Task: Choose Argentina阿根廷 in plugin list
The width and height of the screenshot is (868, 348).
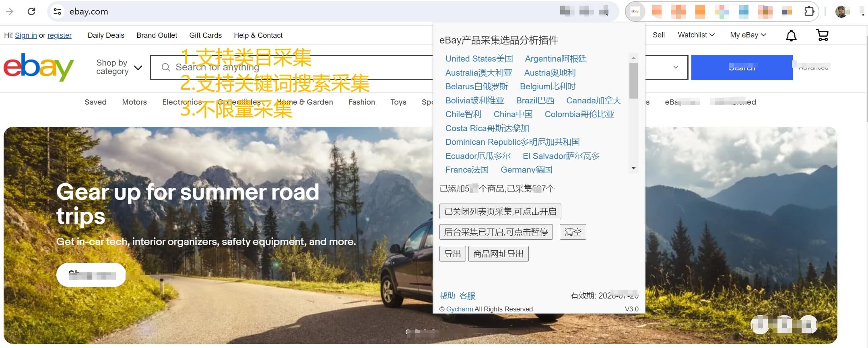Action: click(555, 59)
